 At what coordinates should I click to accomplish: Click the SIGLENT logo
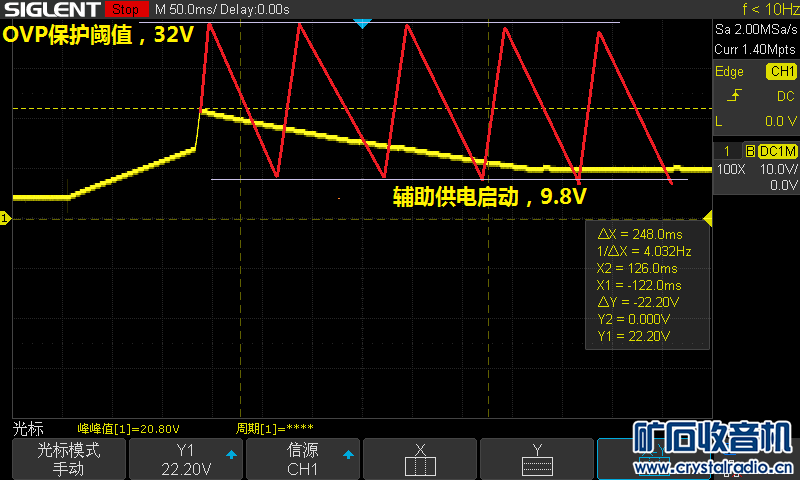pos(52,9)
